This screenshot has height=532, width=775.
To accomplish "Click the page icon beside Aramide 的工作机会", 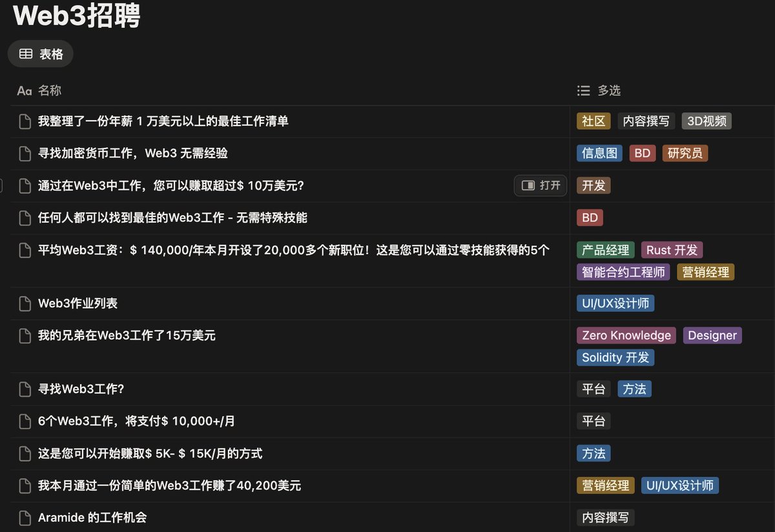I will (x=24, y=517).
